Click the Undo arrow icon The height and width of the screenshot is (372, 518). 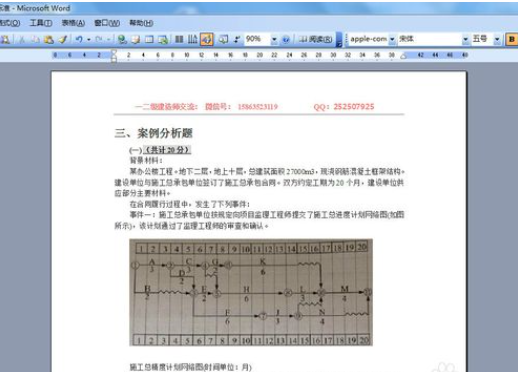(79, 40)
